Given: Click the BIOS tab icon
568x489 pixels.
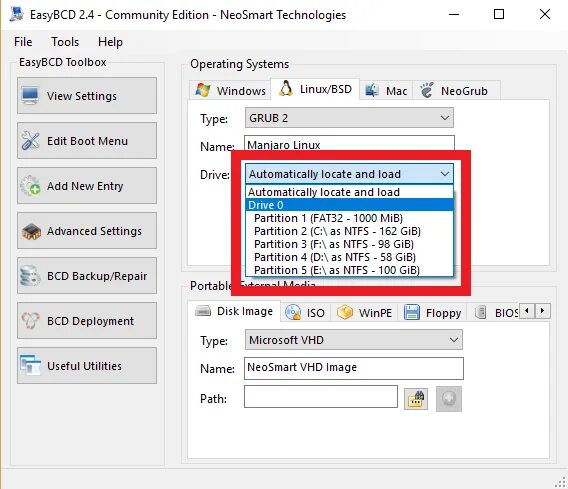Looking at the screenshot, I should pos(480,312).
